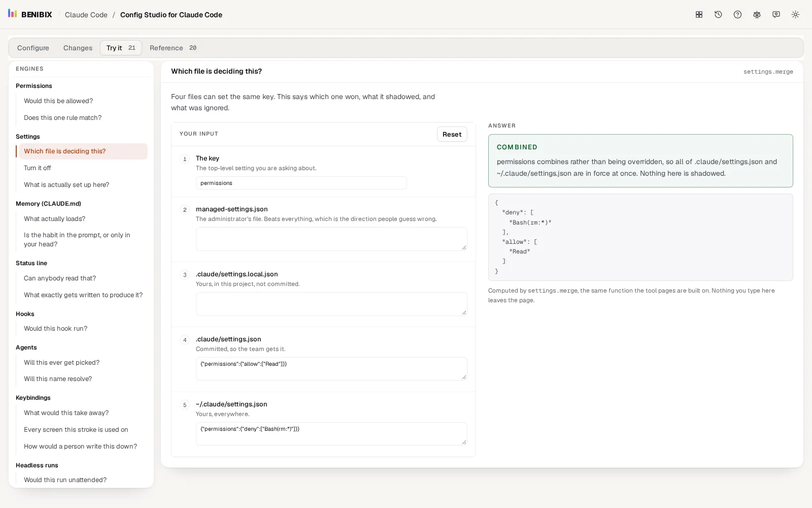This screenshot has height=508, width=812.
Task: Click the balance scales icon
Action: click(757, 15)
